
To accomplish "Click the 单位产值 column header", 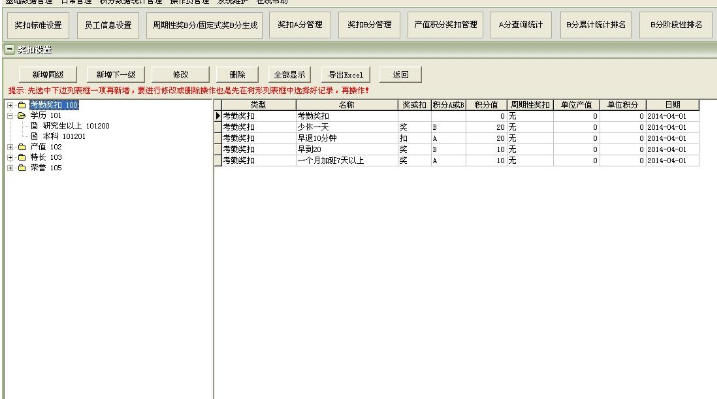I will coord(576,105).
